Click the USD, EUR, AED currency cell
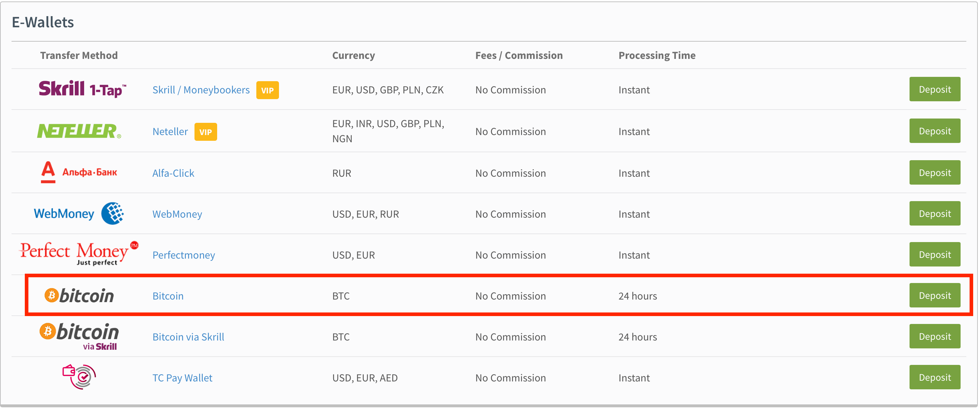Image resolution: width=980 pixels, height=408 pixels. 365,378
